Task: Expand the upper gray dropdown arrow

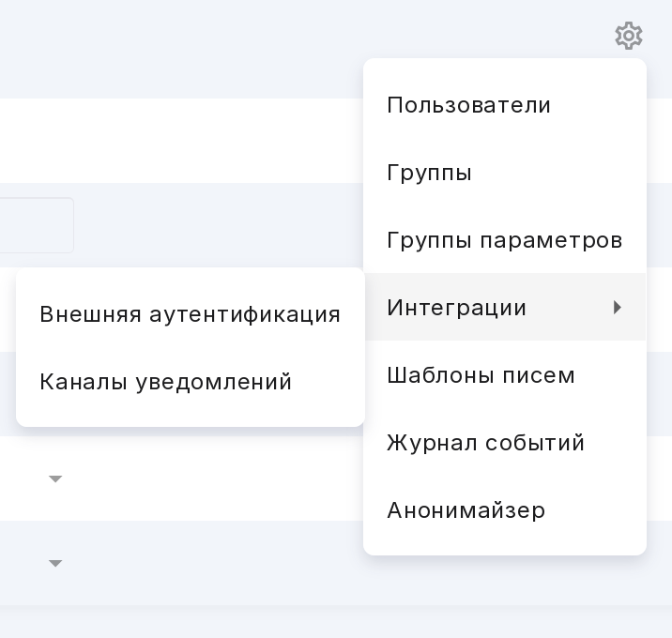Action: click(55, 478)
